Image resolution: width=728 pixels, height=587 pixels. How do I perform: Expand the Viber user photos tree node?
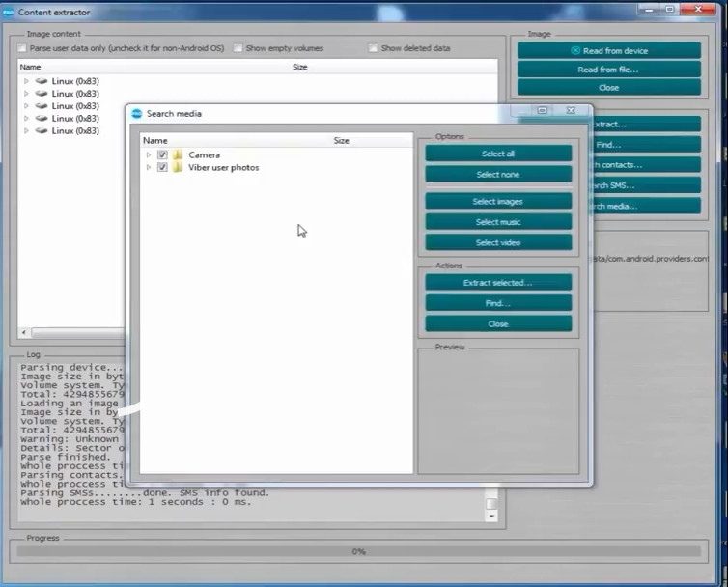(x=149, y=167)
